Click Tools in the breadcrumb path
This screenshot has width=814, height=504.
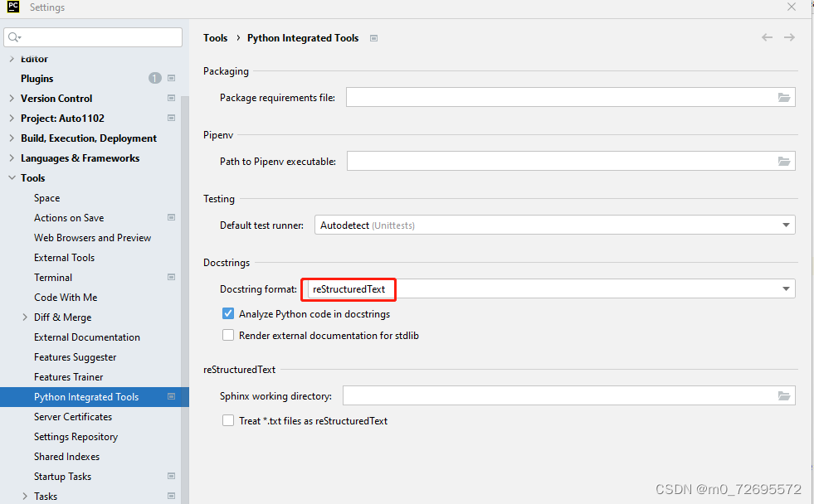(215, 38)
